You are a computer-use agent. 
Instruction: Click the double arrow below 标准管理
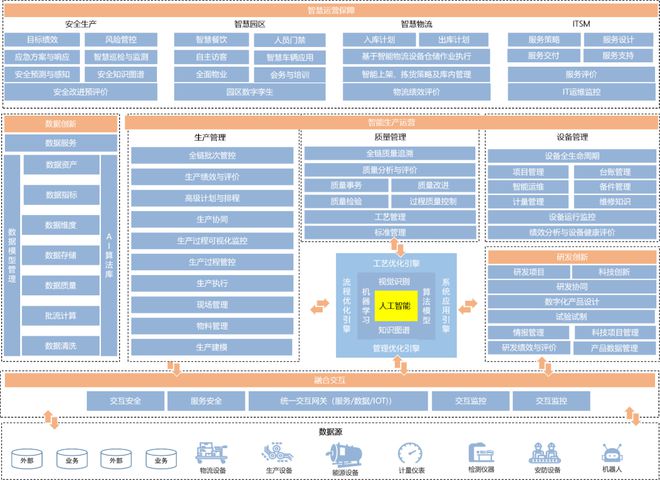pos(397,247)
